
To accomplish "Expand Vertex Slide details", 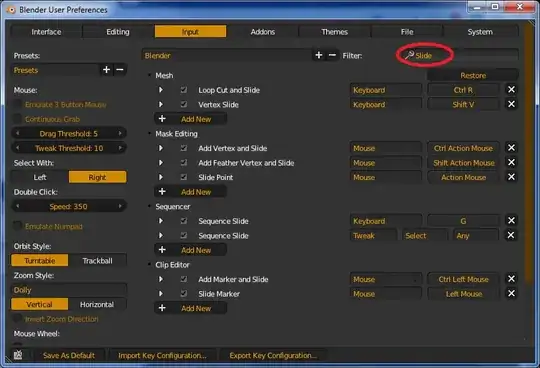I will point(160,104).
